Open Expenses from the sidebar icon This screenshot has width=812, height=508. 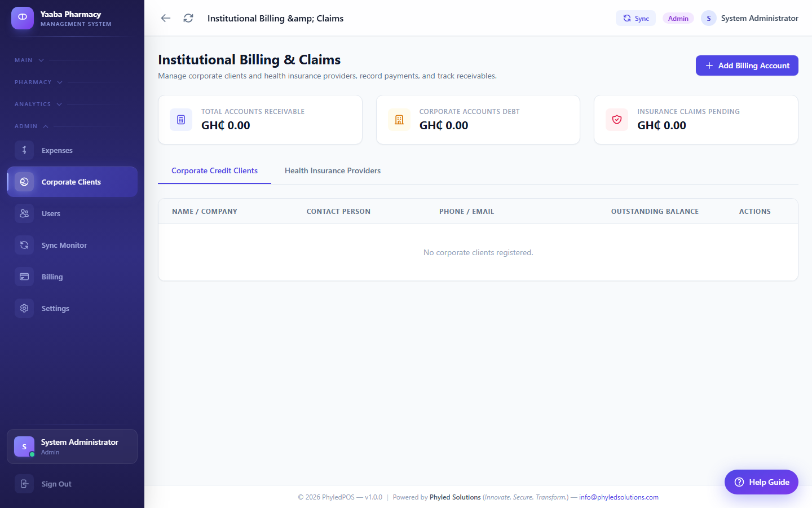tap(24, 150)
